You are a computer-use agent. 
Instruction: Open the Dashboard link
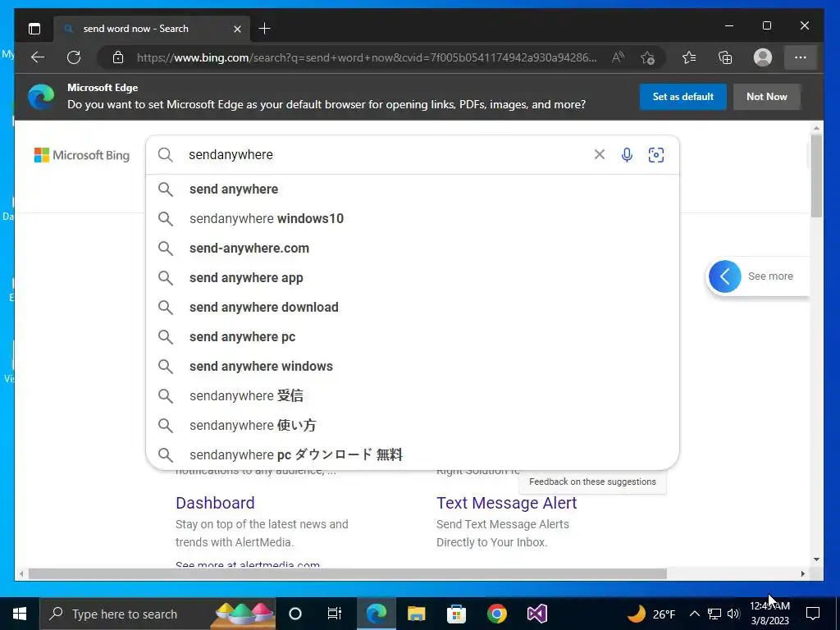coord(215,503)
